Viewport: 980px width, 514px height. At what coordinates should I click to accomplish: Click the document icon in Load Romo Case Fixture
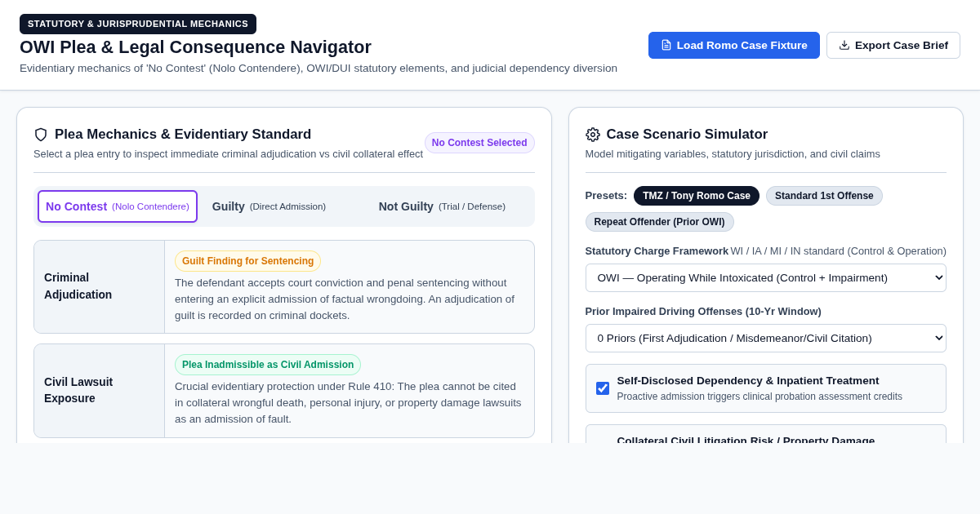pyautogui.click(x=666, y=46)
